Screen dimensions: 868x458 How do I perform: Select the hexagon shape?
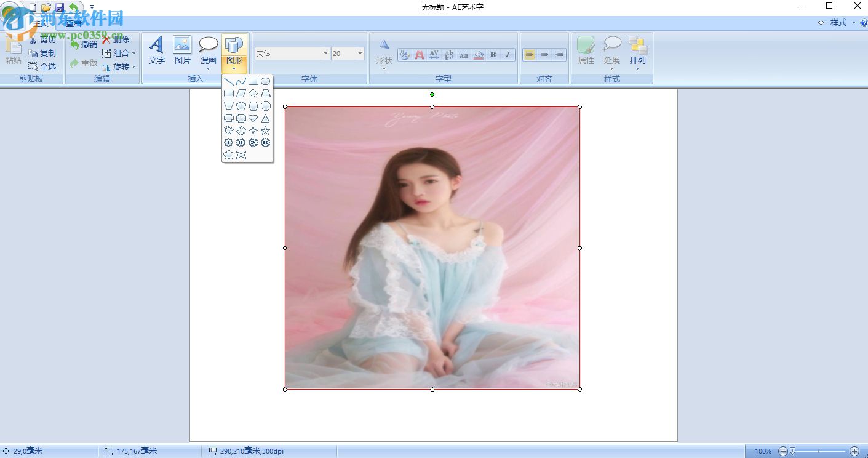[253, 106]
